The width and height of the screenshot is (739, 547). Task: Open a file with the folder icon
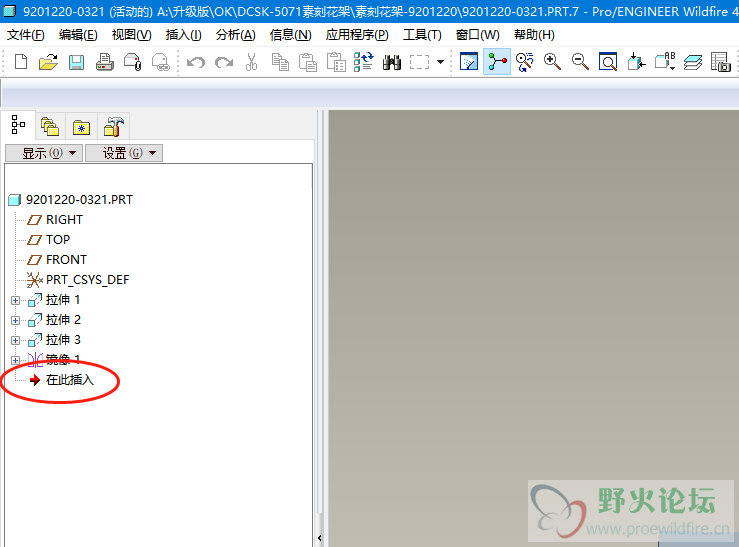pyautogui.click(x=48, y=62)
